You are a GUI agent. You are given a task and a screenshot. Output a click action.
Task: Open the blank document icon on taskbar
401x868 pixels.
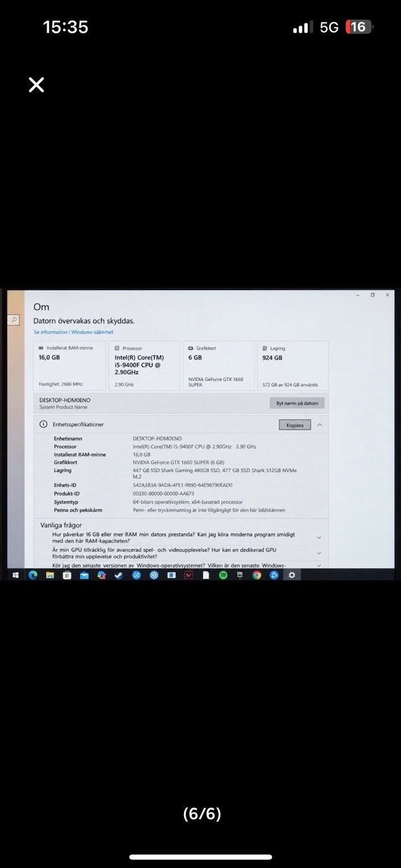point(206,575)
